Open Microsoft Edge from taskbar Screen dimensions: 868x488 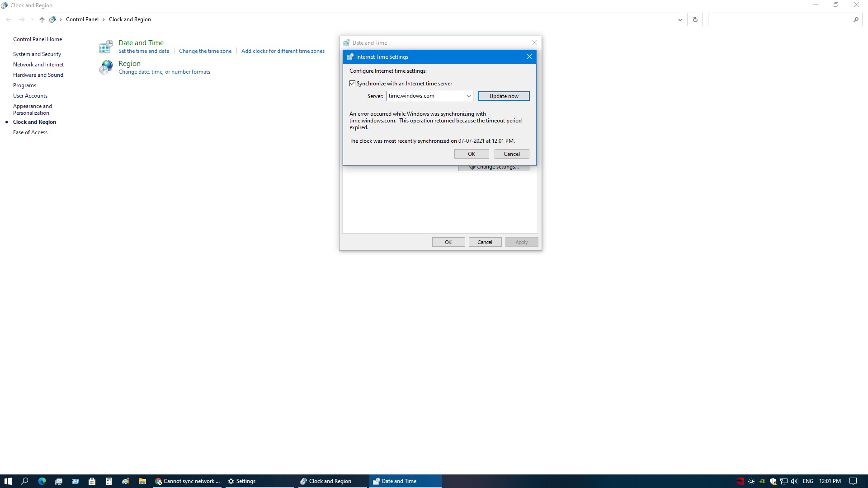pos(42,481)
